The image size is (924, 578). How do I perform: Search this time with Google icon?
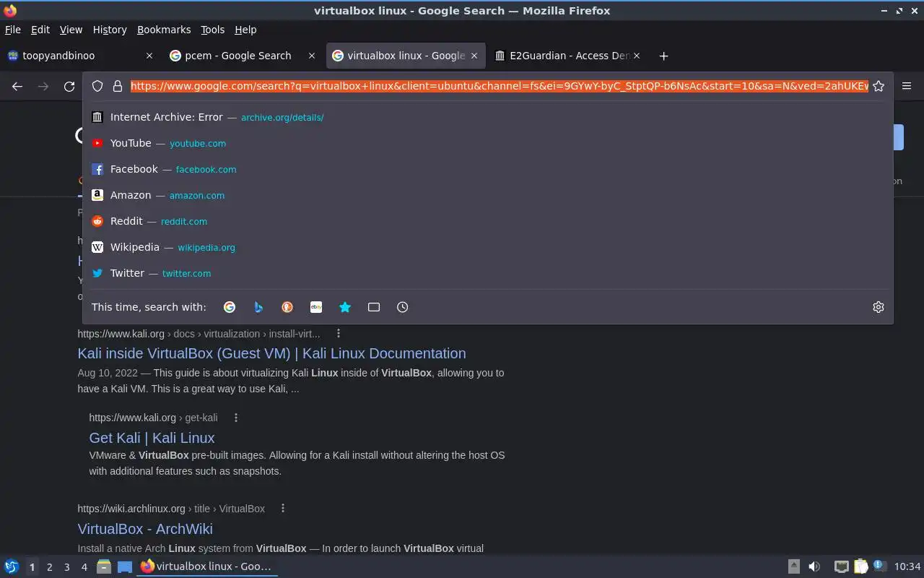coord(230,307)
